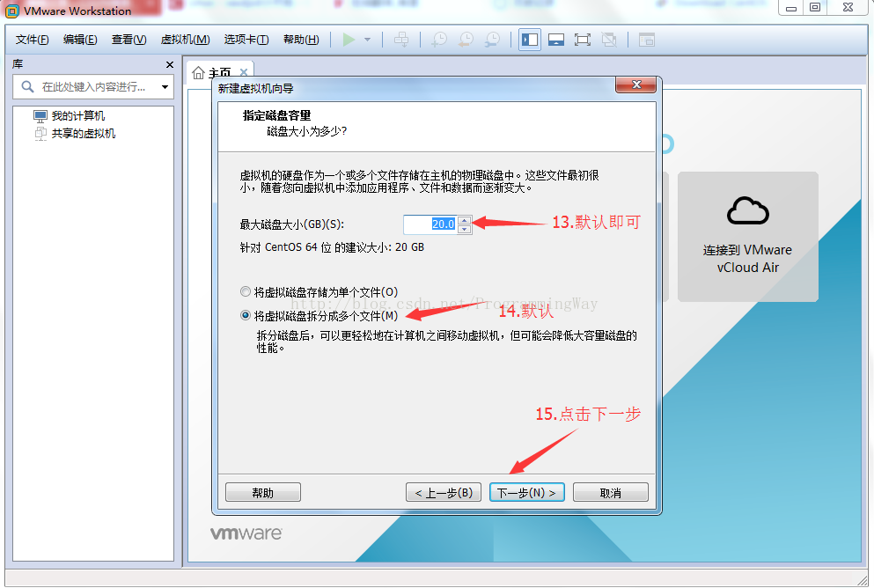
Task: Click the Connect to VMware vCloud Air tile
Action: coord(747,236)
